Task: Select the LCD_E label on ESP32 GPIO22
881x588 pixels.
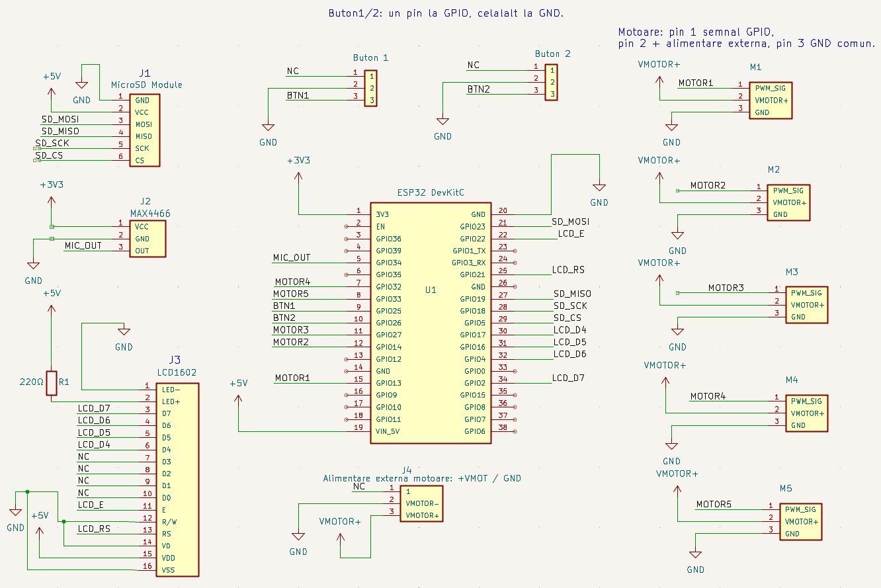Action: point(571,233)
